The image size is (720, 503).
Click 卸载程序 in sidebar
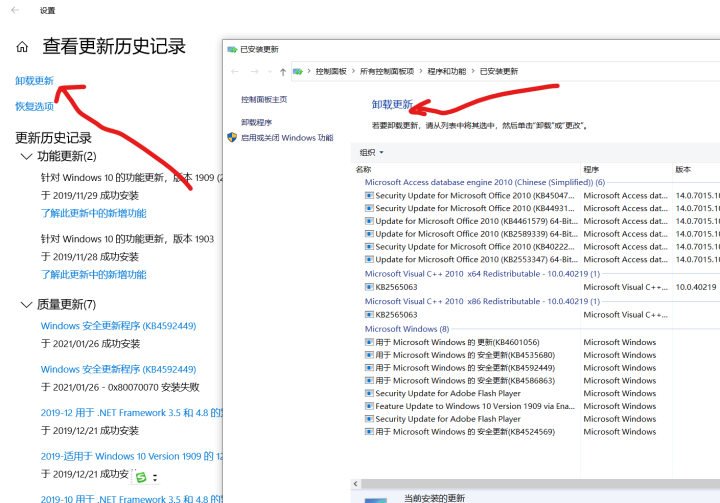[x=256, y=122]
